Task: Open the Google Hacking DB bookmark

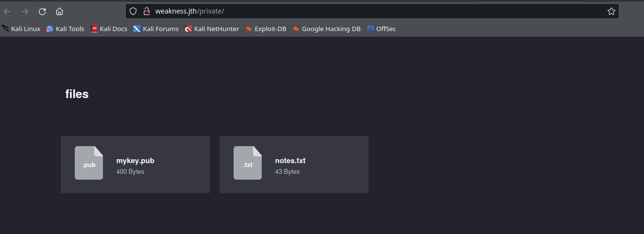Action: 327,29
